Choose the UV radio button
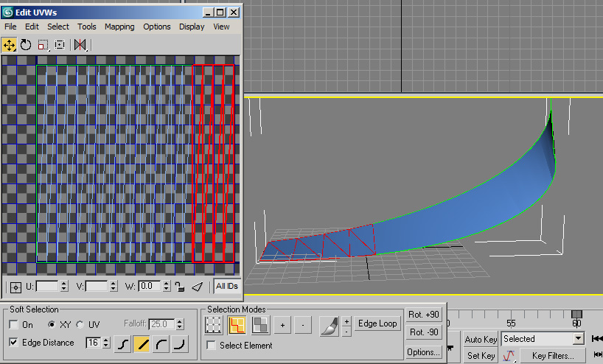The image size is (603, 364). coord(80,325)
